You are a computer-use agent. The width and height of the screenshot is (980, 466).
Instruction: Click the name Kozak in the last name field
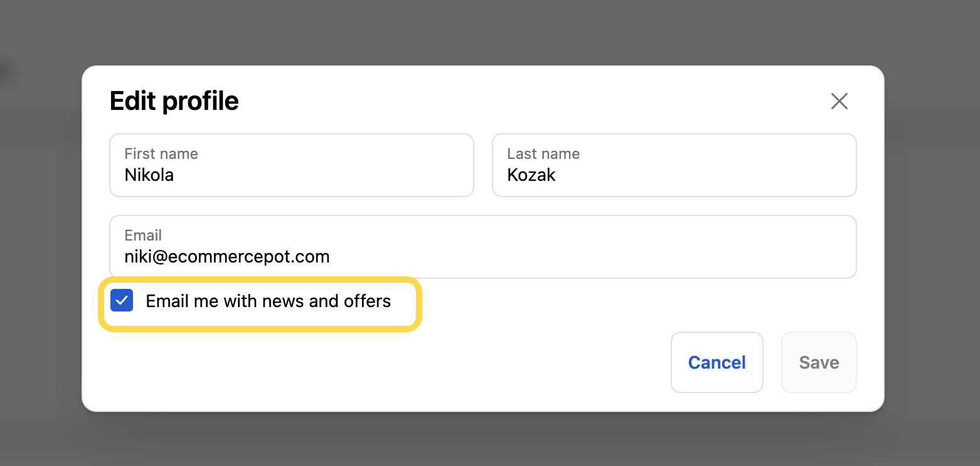(x=531, y=175)
